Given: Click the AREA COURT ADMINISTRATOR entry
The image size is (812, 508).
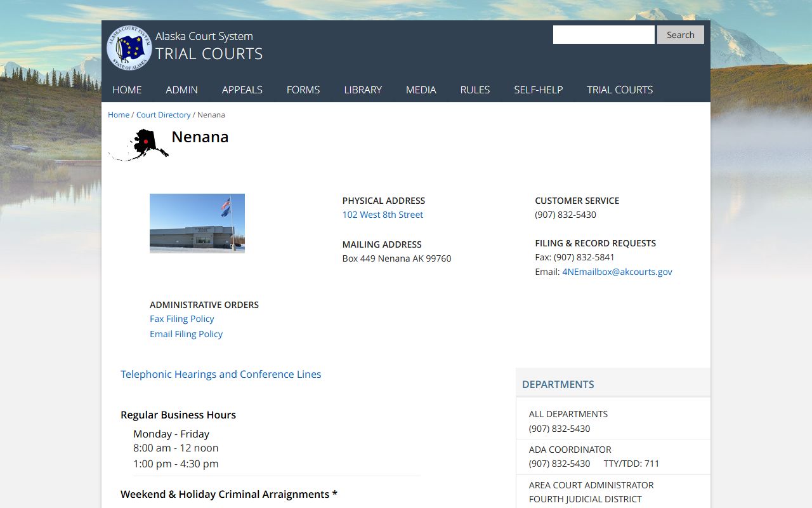Looking at the screenshot, I should [591, 485].
